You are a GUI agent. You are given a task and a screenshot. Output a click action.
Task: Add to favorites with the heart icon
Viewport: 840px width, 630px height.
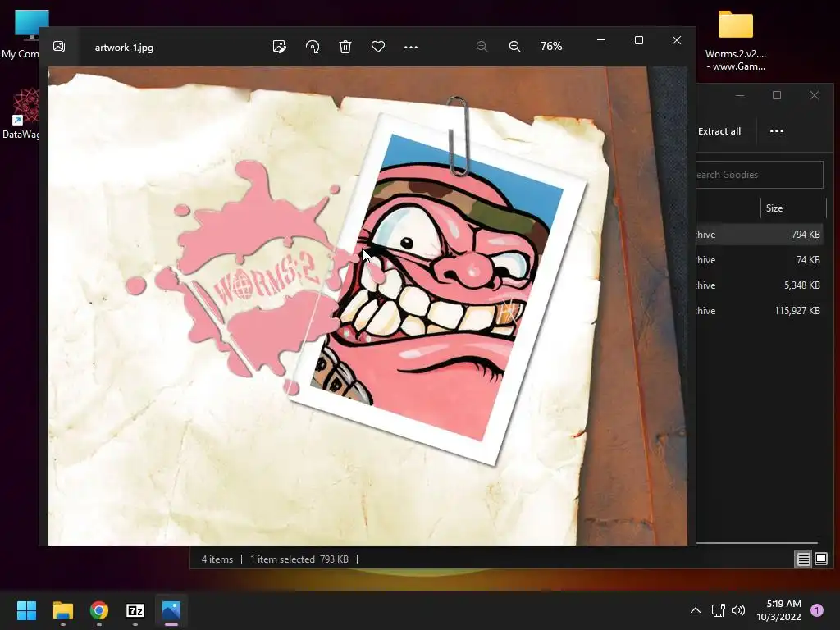click(378, 47)
